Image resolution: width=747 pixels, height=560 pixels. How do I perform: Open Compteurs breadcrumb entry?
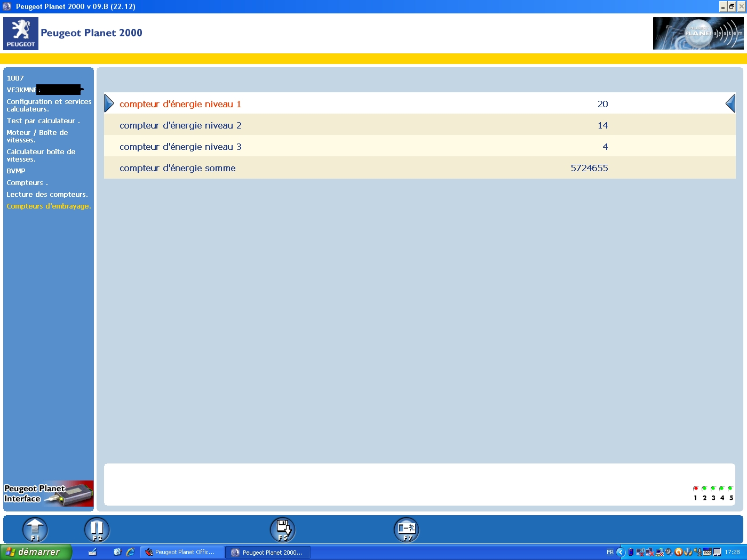[27, 182]
